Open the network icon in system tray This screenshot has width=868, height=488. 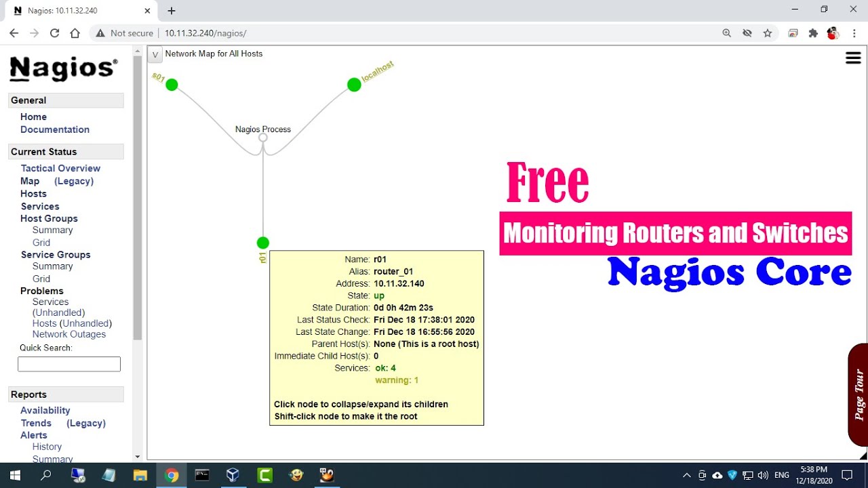point(747,475)
